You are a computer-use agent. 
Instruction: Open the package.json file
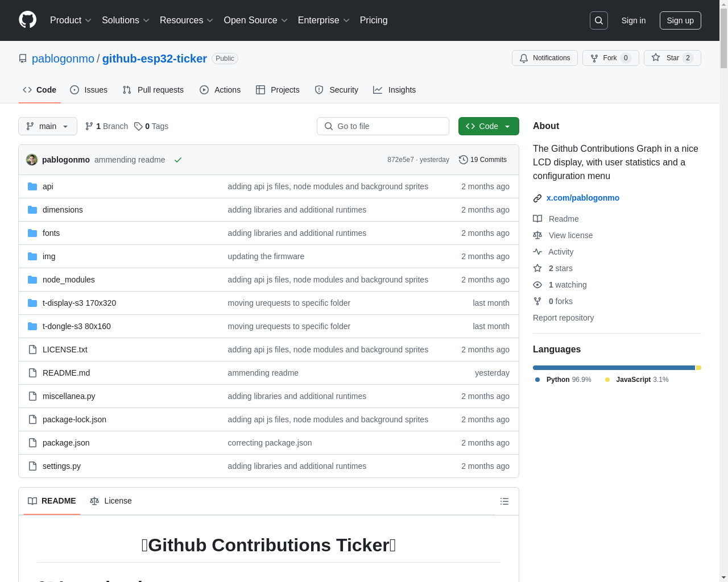point(66,443)
